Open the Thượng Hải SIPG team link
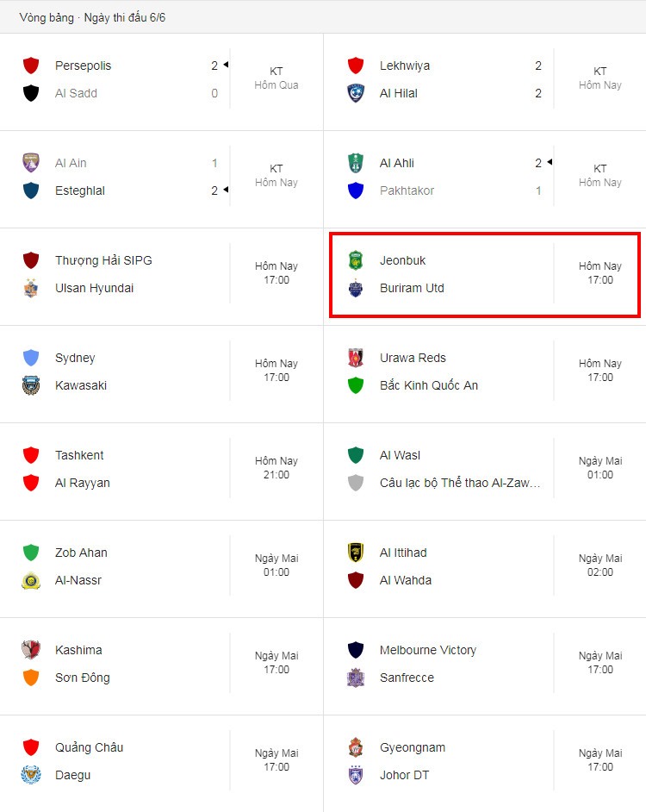Viewport: 646px width, 812px height. coord(103,260)
